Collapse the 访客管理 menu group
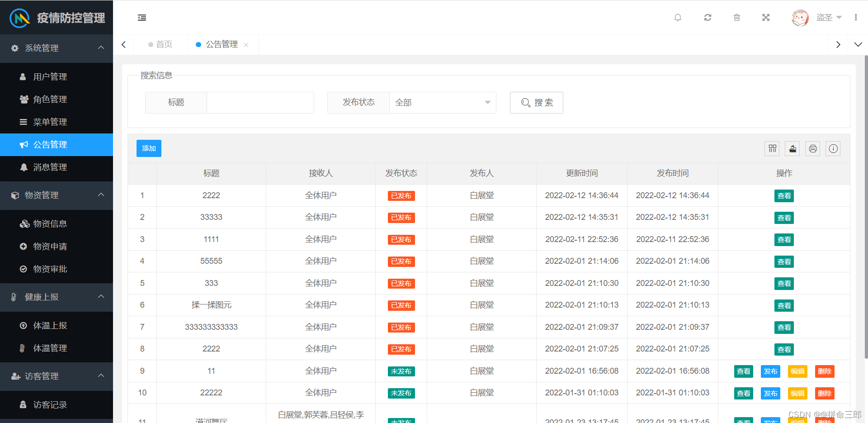 coord(57,376)
